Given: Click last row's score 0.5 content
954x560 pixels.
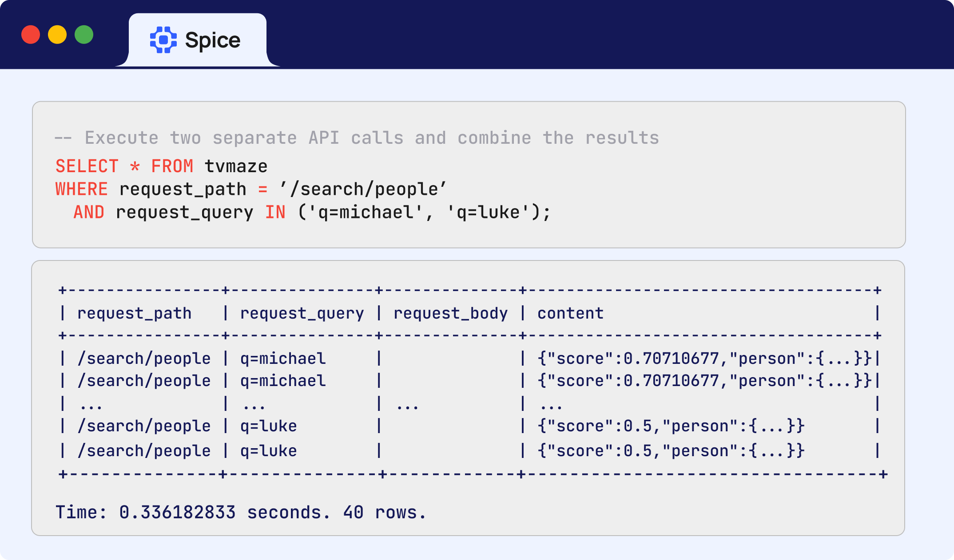Looking at the screenshot, I should click(671, 451).
